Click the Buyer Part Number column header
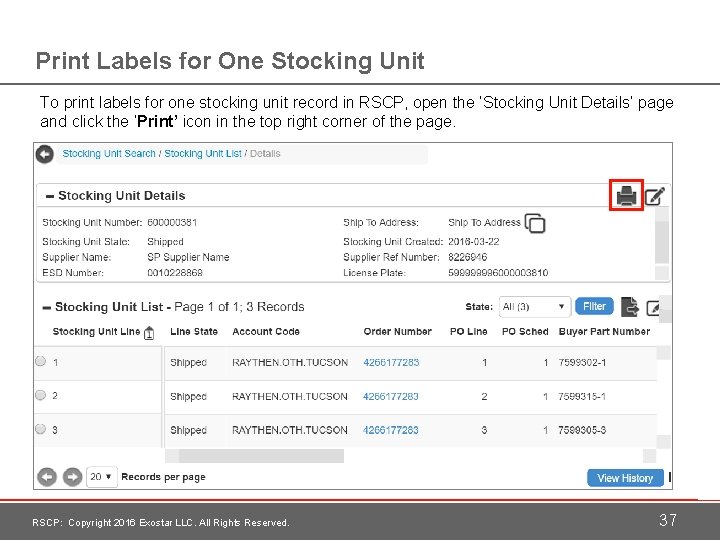Image resolution: width=720 pixels, height=540 pixels. (604, 332)
